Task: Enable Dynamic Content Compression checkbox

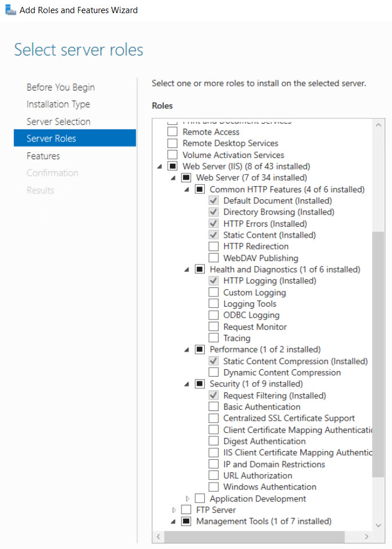Action: coord(213,372)
